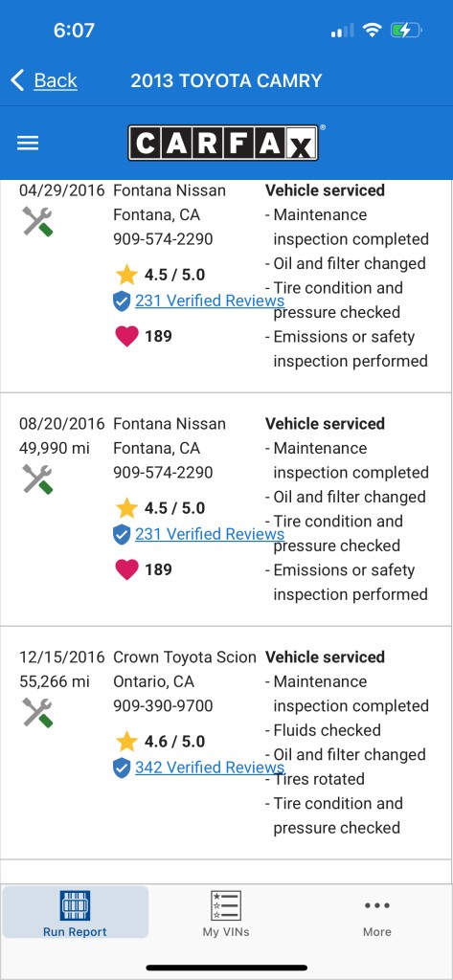
Task: Tap the heart icon on 04/29/2016 entry
Action: [126, 336]
